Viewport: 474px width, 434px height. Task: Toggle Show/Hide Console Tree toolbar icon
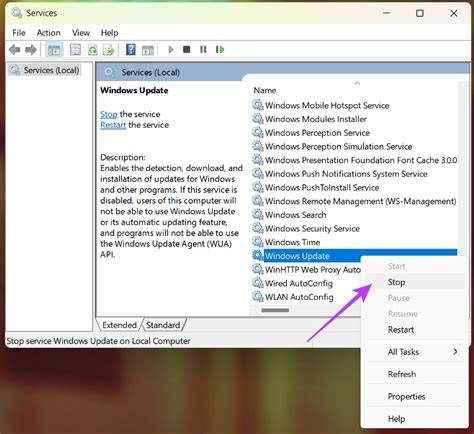click(x=54, y=50)
